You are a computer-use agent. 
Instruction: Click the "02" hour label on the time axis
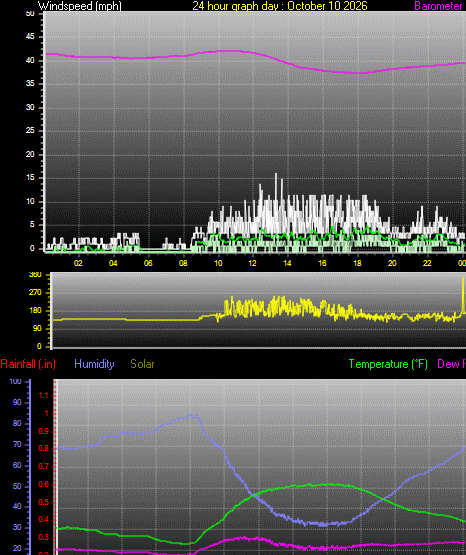pos(78,263)
